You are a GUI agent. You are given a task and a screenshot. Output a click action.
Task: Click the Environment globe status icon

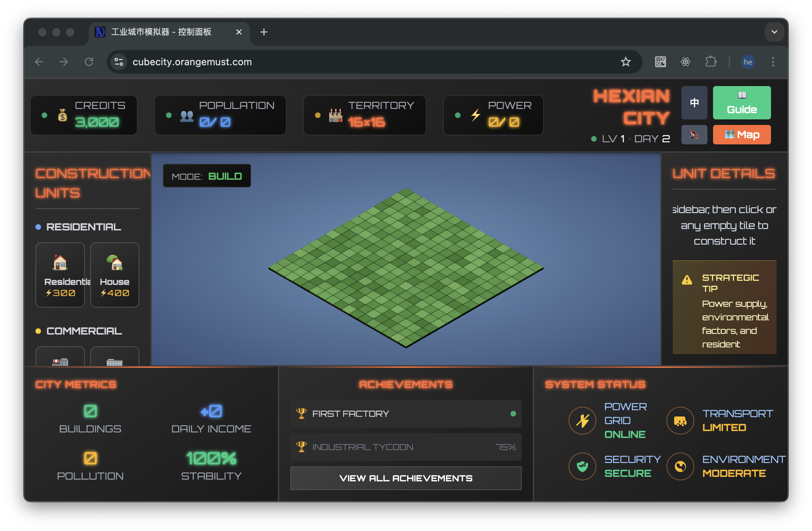coord(680,466)
